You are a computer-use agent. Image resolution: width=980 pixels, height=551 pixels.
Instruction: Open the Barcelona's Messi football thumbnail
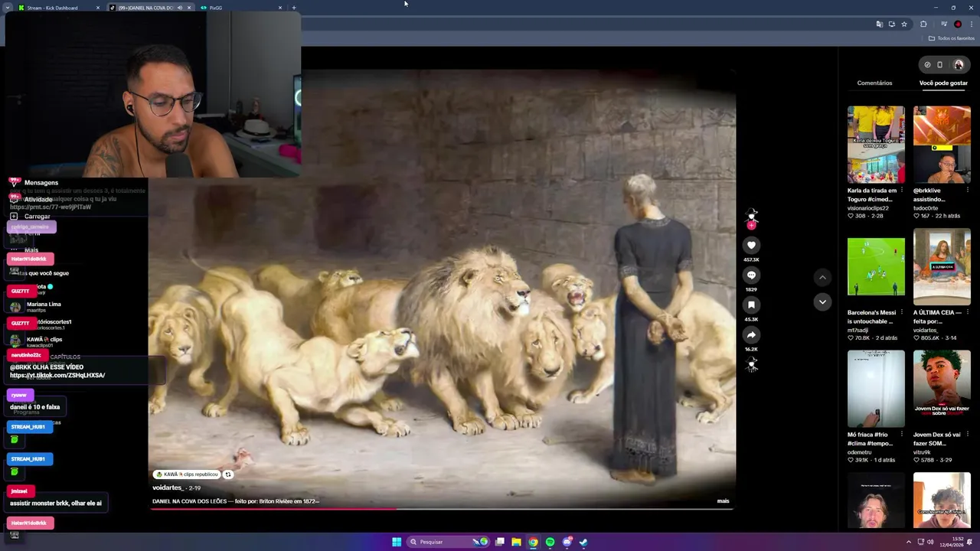pos(876,267)
